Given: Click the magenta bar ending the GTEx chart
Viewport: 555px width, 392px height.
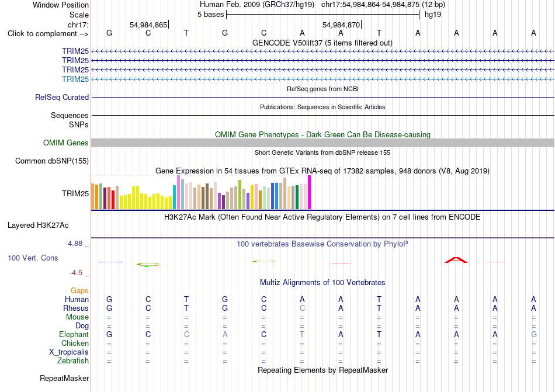Looking at the screenshot, I should click(310, 192).
